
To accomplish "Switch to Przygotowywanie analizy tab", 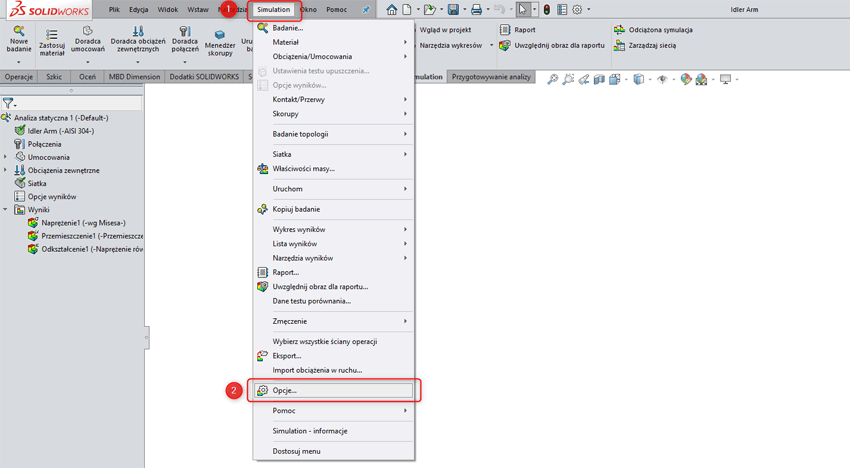I will pyautogui.click(x=491, y=77).
